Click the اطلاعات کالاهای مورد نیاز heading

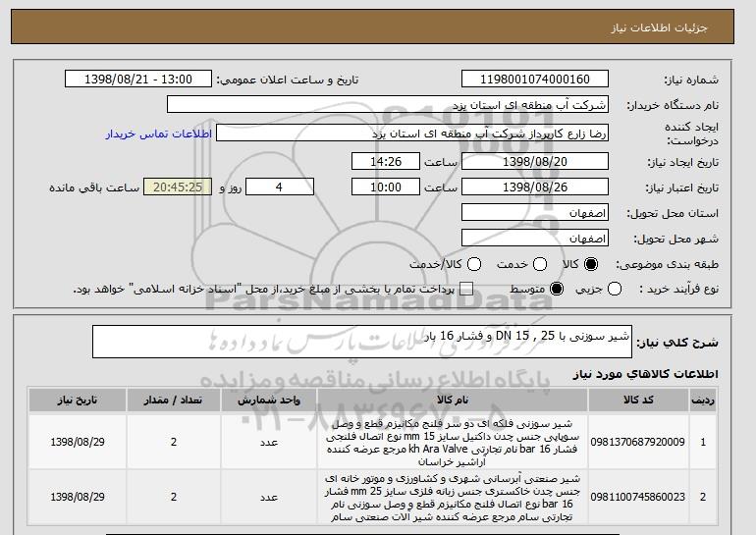pyautogui.click(x=645, y=374)
